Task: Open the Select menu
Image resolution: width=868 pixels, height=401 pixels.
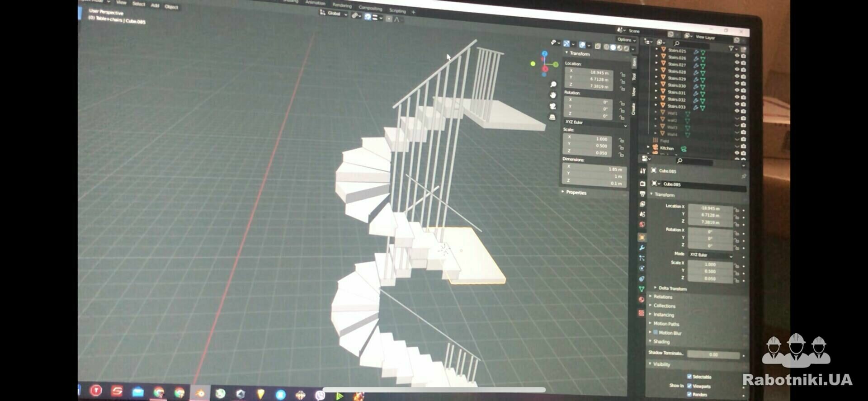Action: tap(138, 4)
